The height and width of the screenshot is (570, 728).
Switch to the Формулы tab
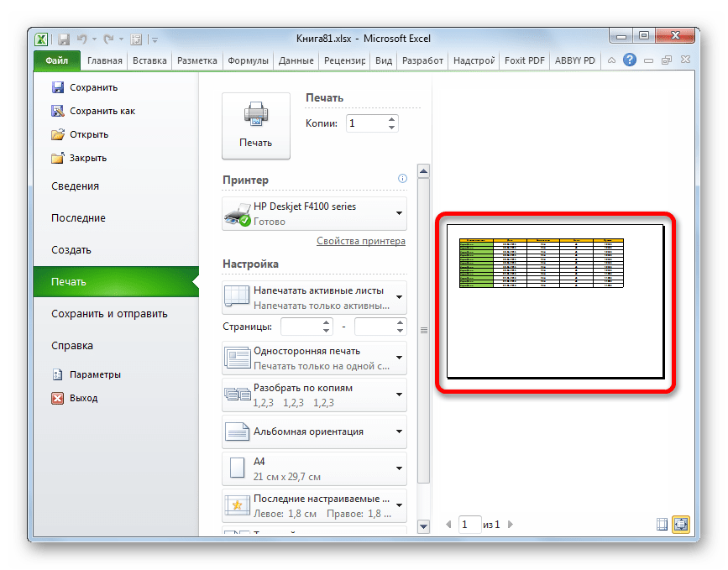(248, 60)
